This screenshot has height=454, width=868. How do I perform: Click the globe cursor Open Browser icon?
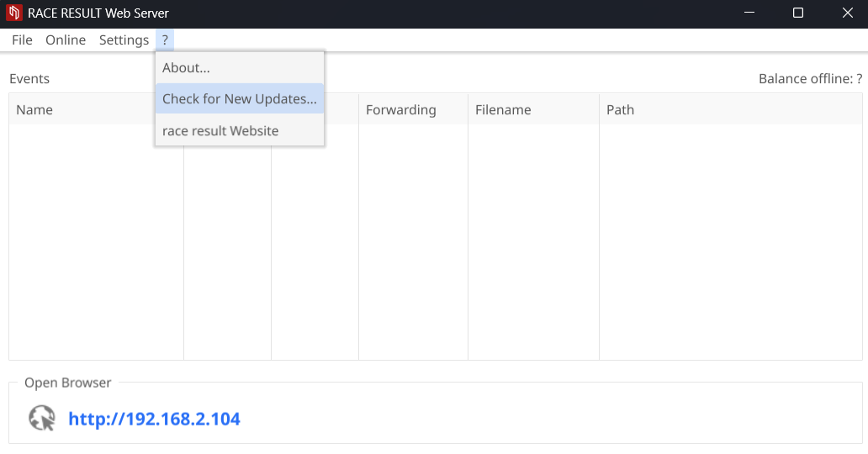click(41, 418)
